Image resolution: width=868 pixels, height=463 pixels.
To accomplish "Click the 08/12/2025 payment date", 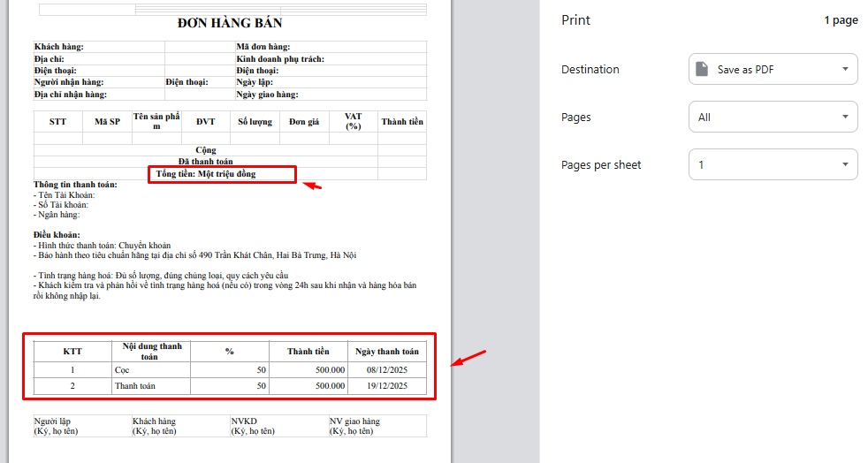I will point(386,370).
